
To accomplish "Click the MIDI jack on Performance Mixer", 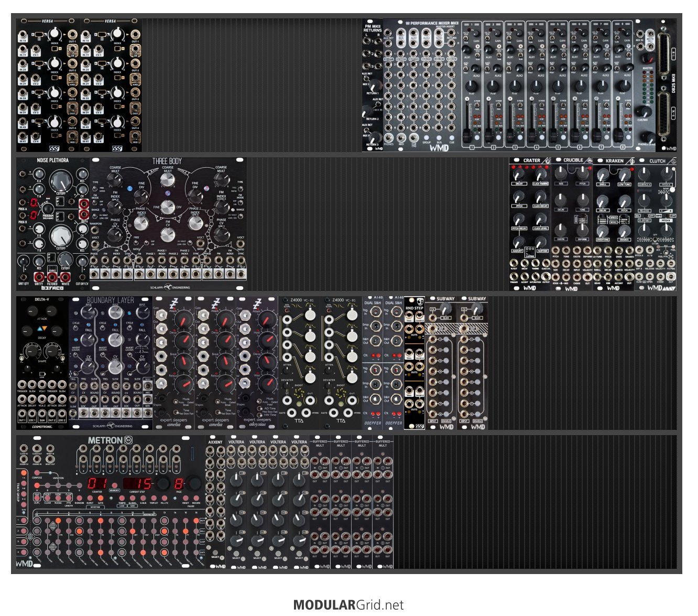I will coord(401,138).
